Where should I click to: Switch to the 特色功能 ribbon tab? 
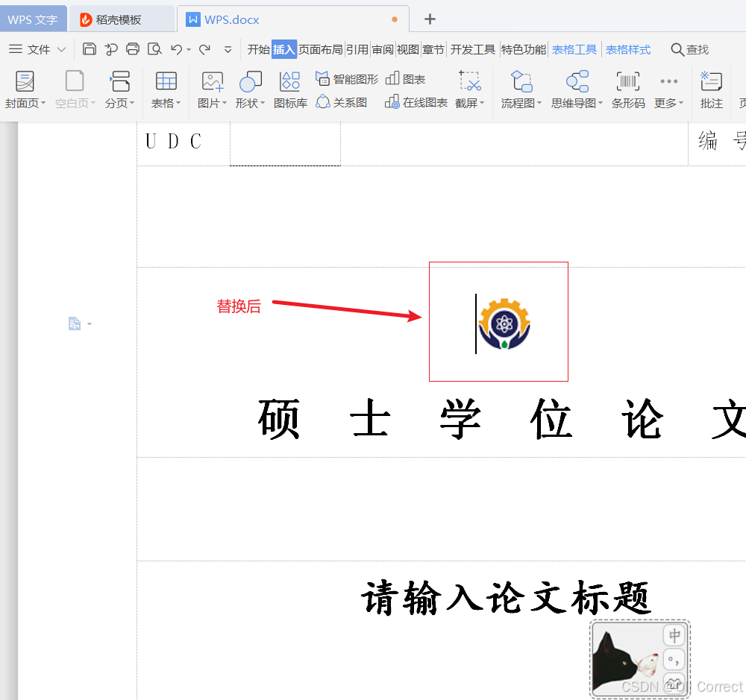[x=524, y=49]
